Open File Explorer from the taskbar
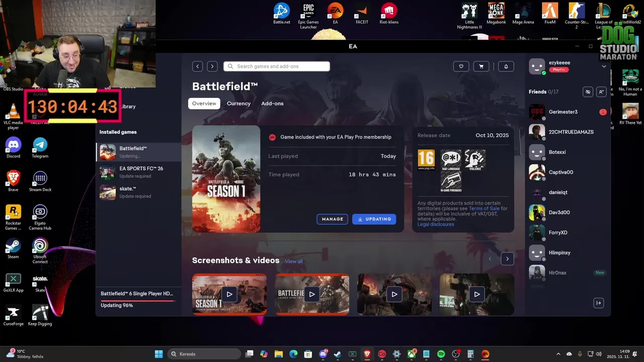 [278, 354]
